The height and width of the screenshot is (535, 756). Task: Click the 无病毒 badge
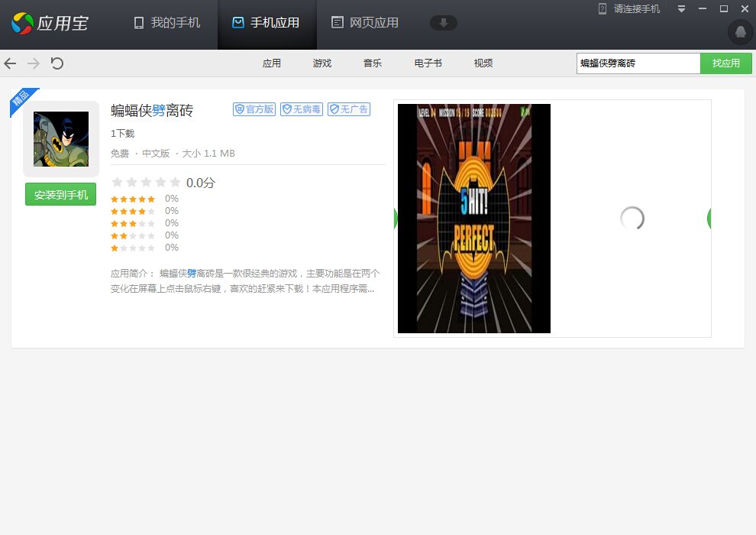coord(302,109)
